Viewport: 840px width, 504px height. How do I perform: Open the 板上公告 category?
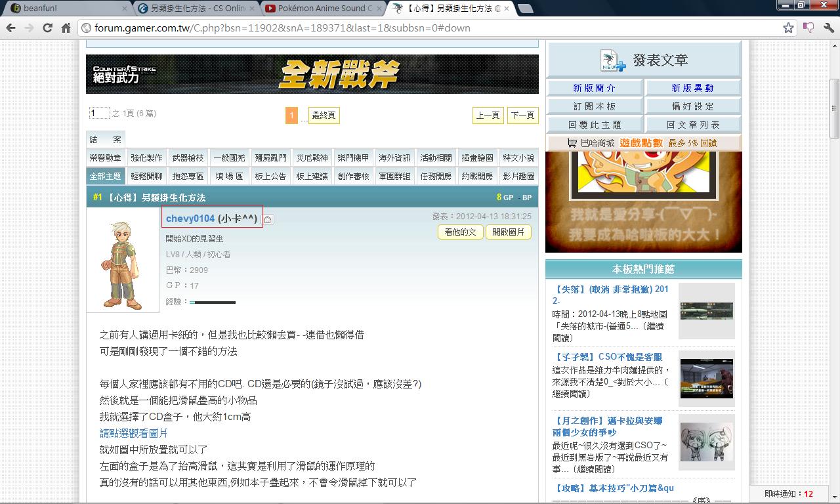pyautogui.click(x=270, y=176)
